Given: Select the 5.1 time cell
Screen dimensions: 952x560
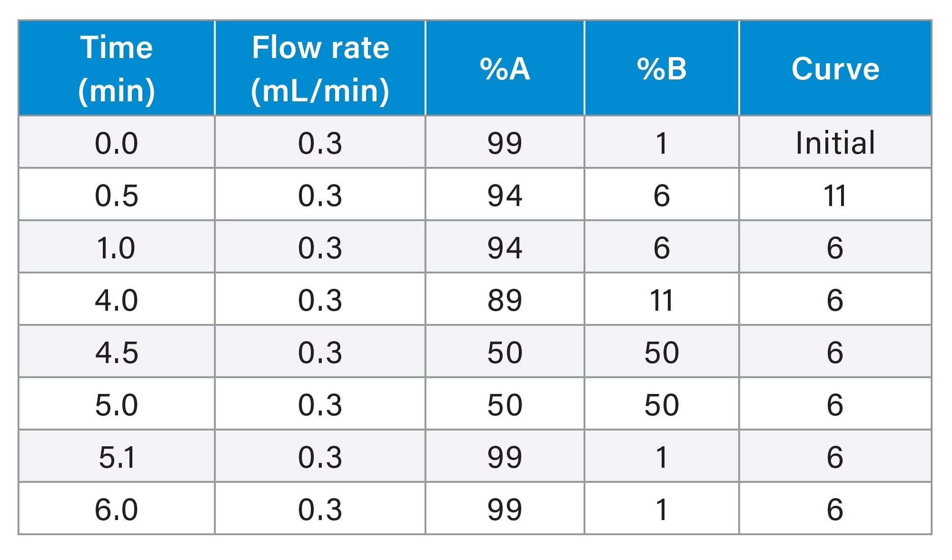Looking at the screenshot, I should 117,457.
